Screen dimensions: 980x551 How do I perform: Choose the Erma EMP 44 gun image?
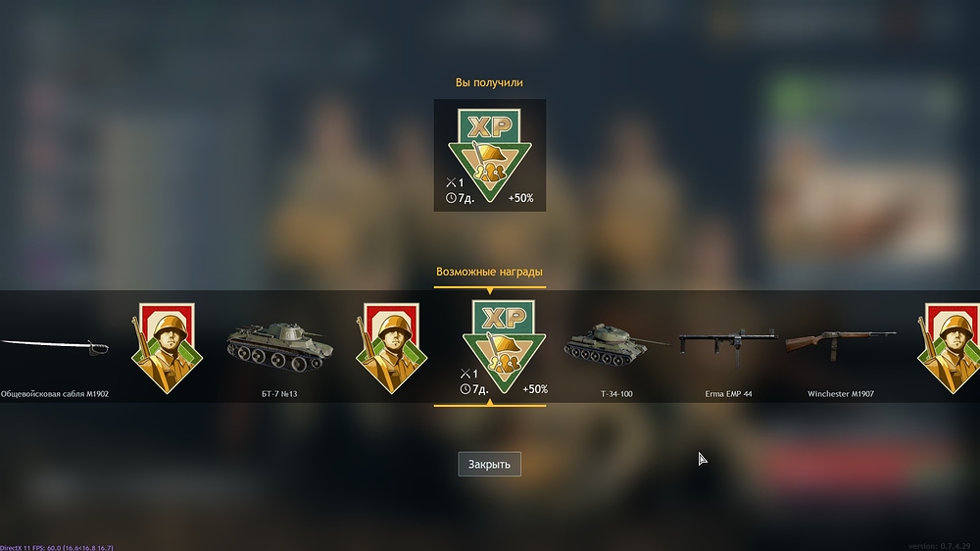click(728, 344)
